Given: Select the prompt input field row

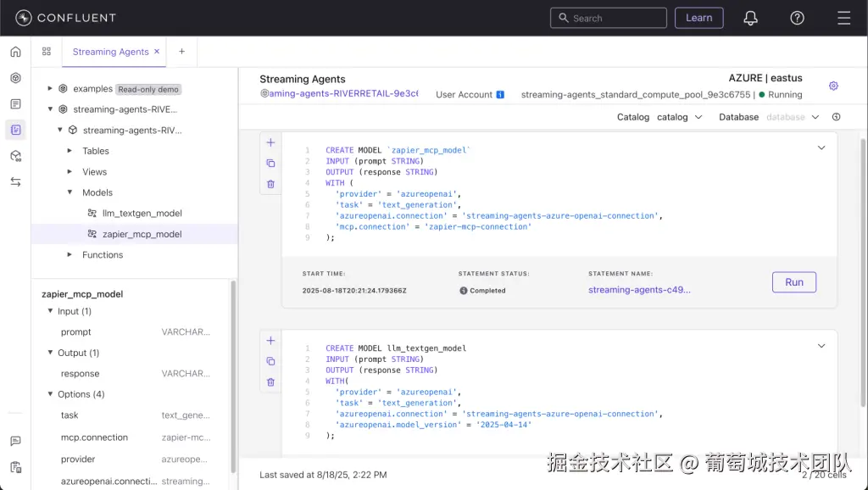Looking at the screenshot, I should click(x=135, y=332).
